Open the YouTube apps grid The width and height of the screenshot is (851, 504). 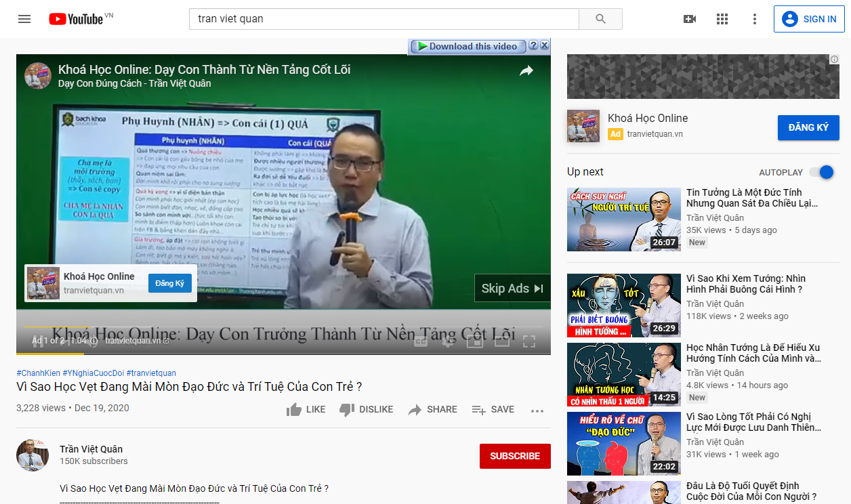pos(722,19)
